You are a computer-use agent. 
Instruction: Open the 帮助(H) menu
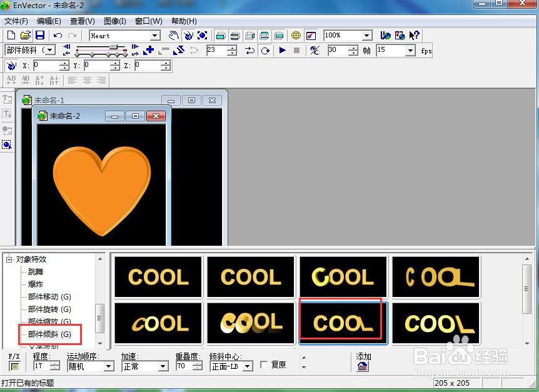184,21
